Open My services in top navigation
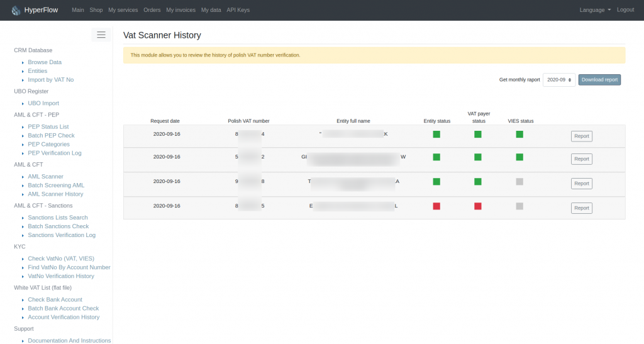Viewport: 644px width, 344px height. 123,10
